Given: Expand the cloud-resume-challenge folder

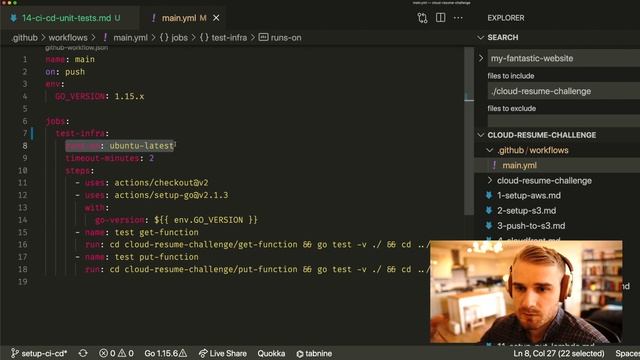Looking at the screenshot, I should (544, 180).
